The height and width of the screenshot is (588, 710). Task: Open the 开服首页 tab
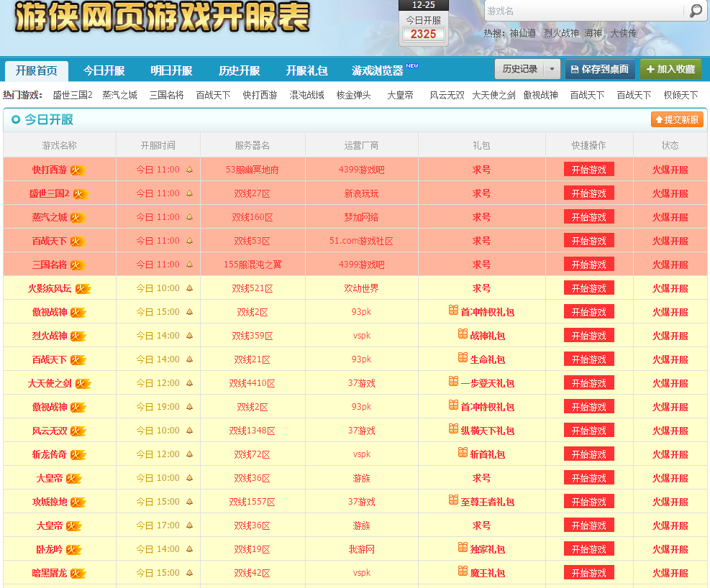37,70
